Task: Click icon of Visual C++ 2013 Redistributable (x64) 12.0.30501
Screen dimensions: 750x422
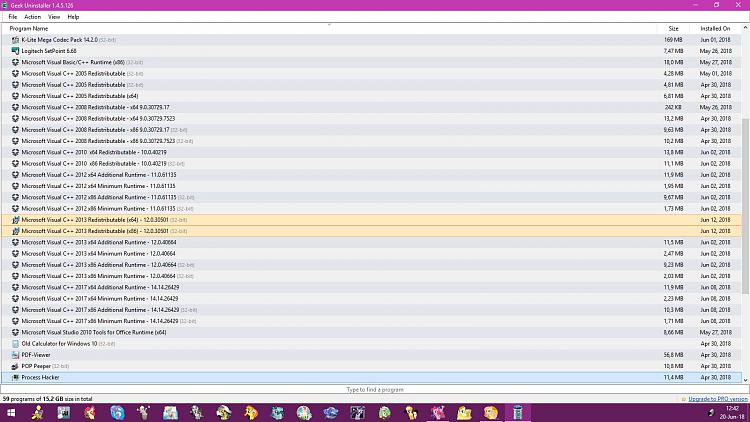Action: point(15,220)
